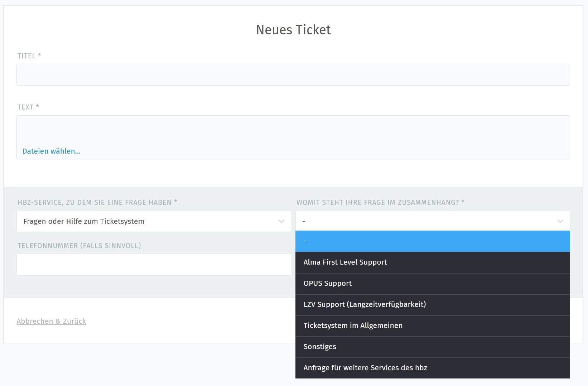This screenshot has width=588, height=386.
Task: Focus the Titel input field
Action: coord(293,74)
